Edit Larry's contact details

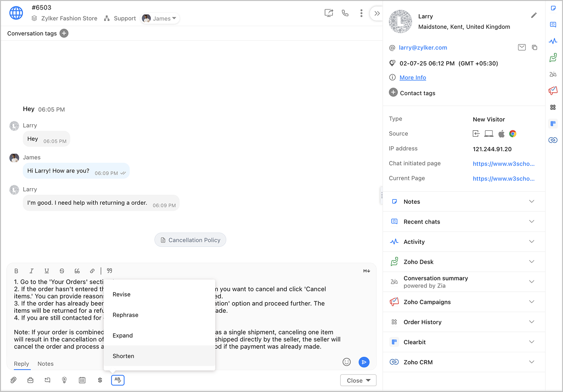534,15
